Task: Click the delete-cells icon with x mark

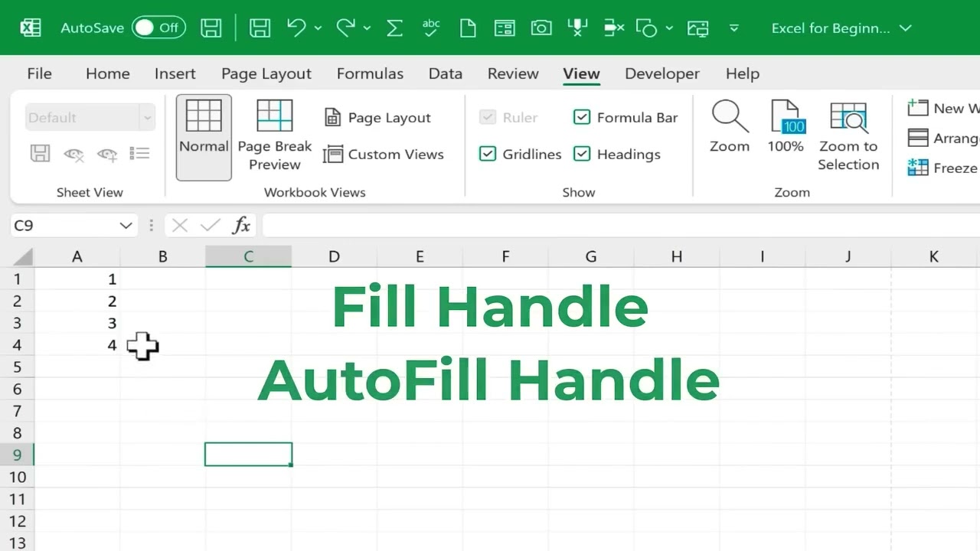Action: (614, 28)
